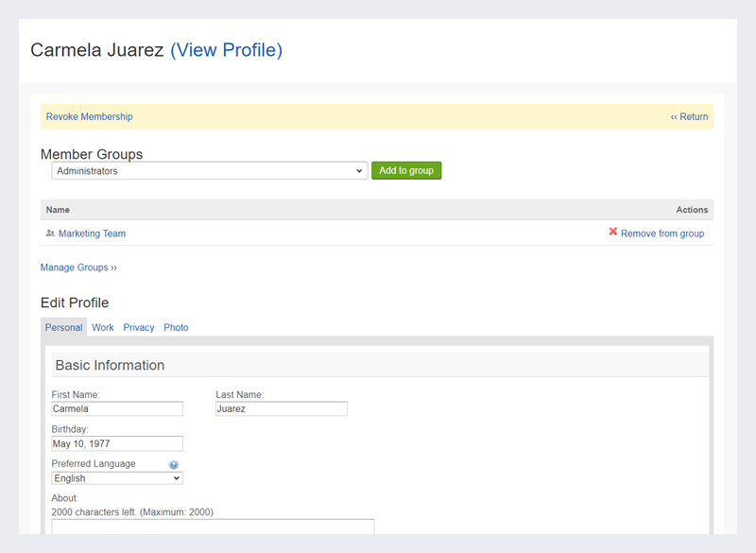
Task: Switch to the Privacy tab
Action: pos(139,327)
